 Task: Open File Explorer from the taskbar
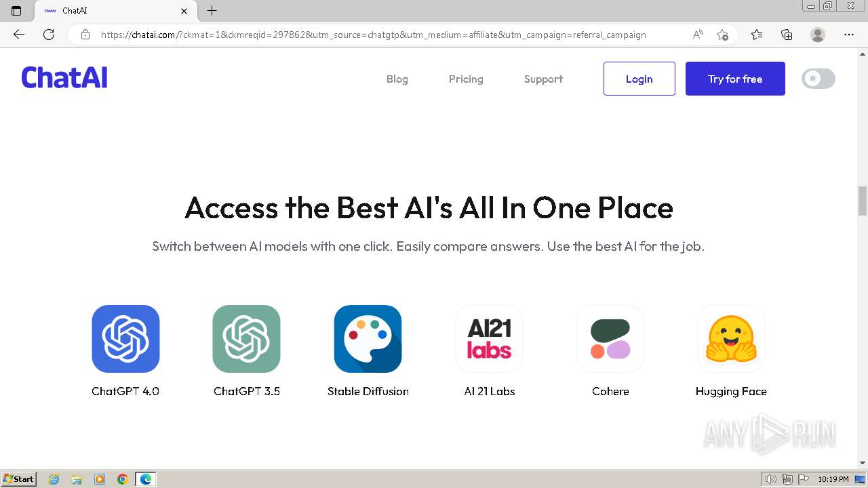77,479
